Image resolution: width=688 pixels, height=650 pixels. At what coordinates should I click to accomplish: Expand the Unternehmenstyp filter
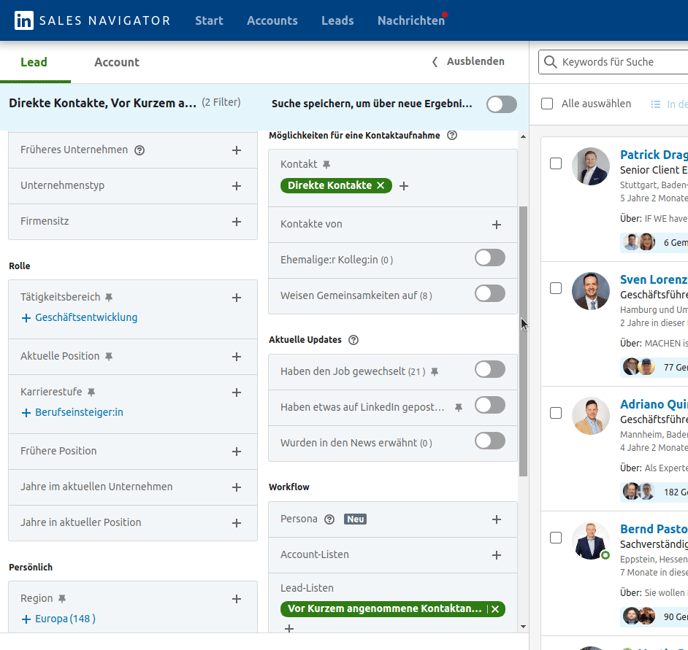click(x=237, y=186)
